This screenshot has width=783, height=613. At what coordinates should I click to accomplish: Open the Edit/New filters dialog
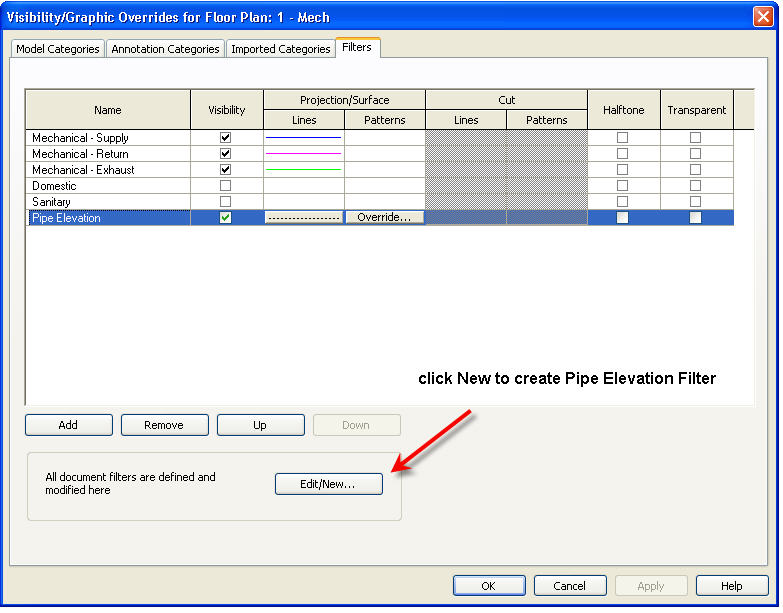tap(329, 484)
